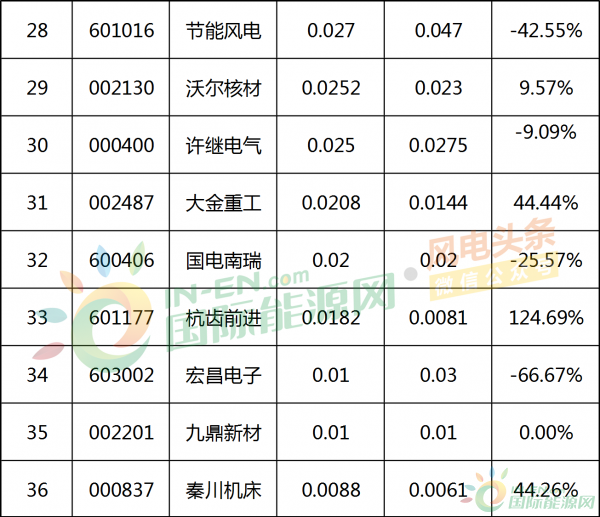Screen dimensions: 600x517
Task: Click stock code 000837
Action: 121,490
